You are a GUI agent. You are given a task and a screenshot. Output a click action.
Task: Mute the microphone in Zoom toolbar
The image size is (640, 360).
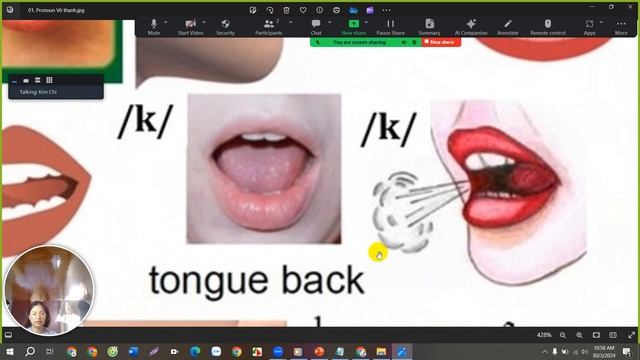153,27
